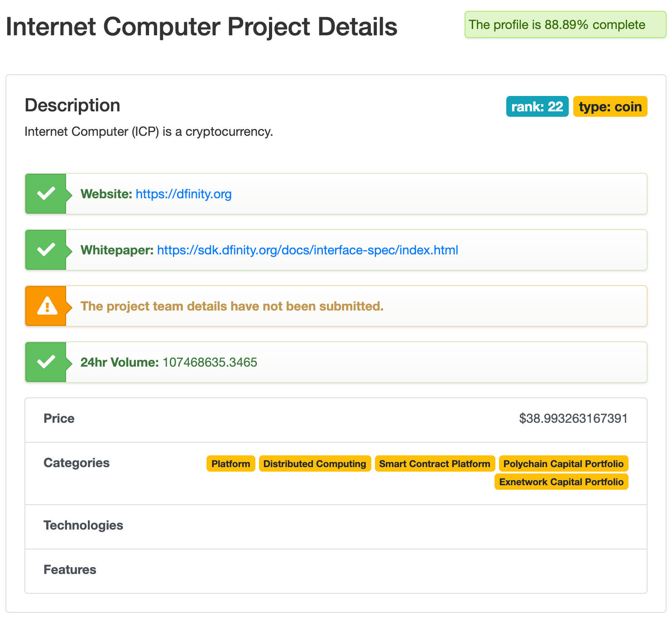Click the green checkmark icon beside Website

[x=46, y=194]
